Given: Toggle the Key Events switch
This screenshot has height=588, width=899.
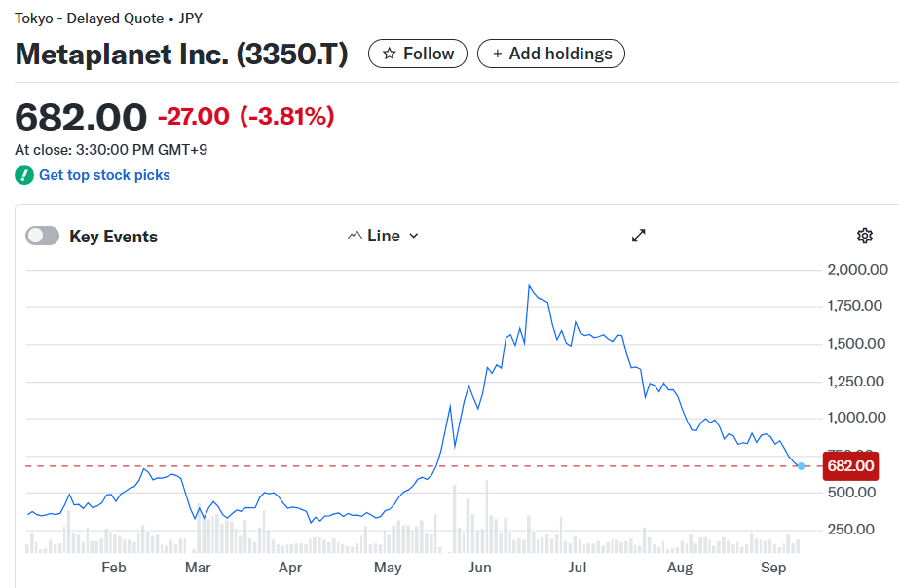Looking at the screenshot, I should 43,236.
